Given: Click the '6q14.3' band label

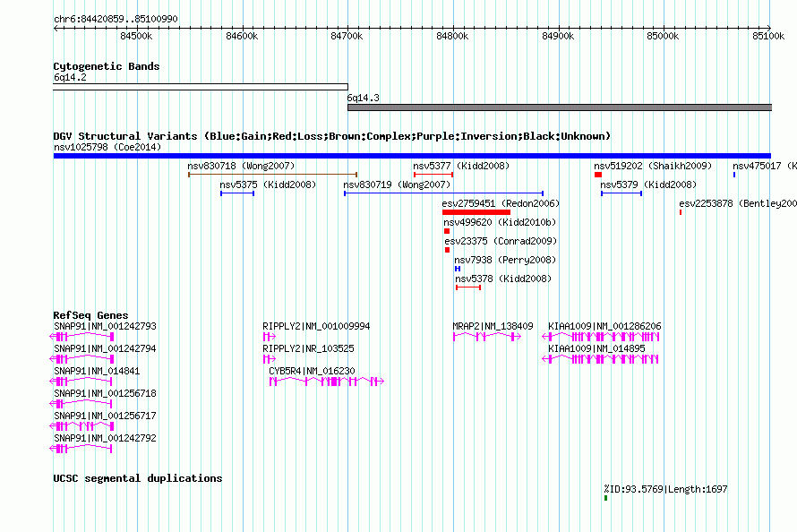Looking at the screenshot, I should 363,98.
